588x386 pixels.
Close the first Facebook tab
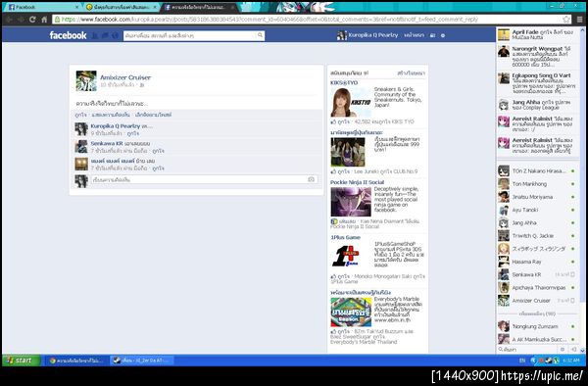[76, 7]
